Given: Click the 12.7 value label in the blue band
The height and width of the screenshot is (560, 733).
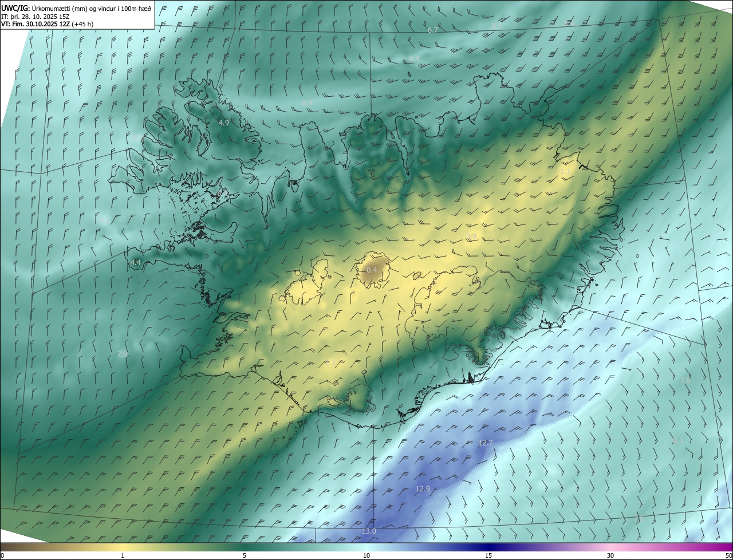Looking at the screenshot, I should tap(486, 443).
